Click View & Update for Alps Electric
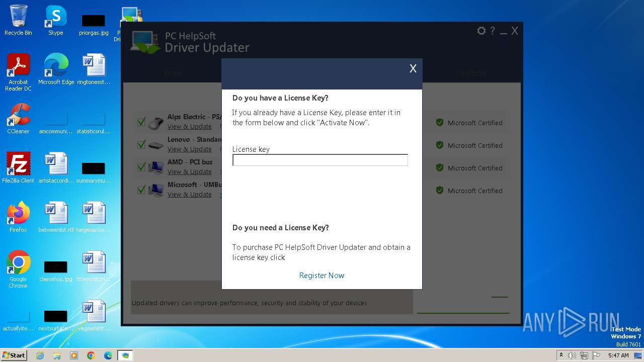This screenshot has height=362, width=644. click(x=190, y=127)
